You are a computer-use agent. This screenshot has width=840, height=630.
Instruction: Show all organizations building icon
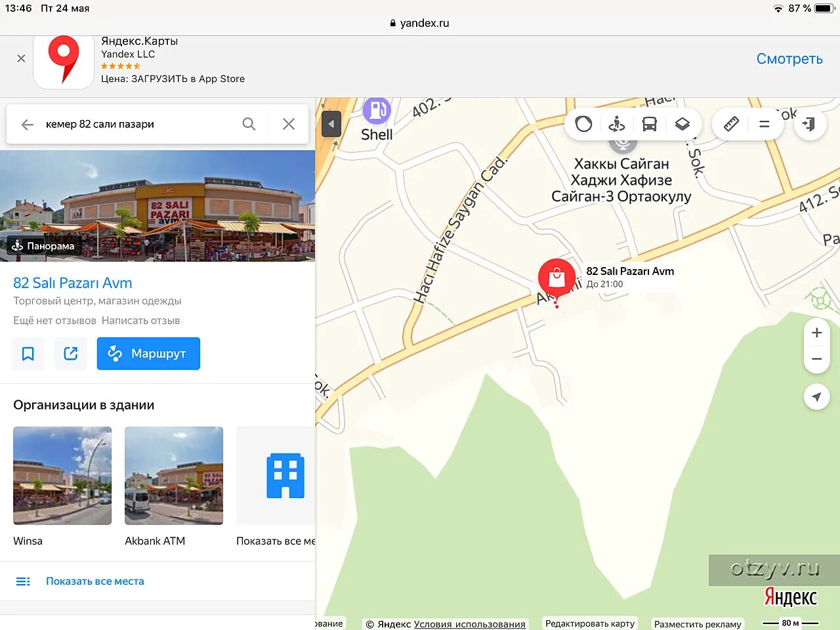click(x=285, y=476)
